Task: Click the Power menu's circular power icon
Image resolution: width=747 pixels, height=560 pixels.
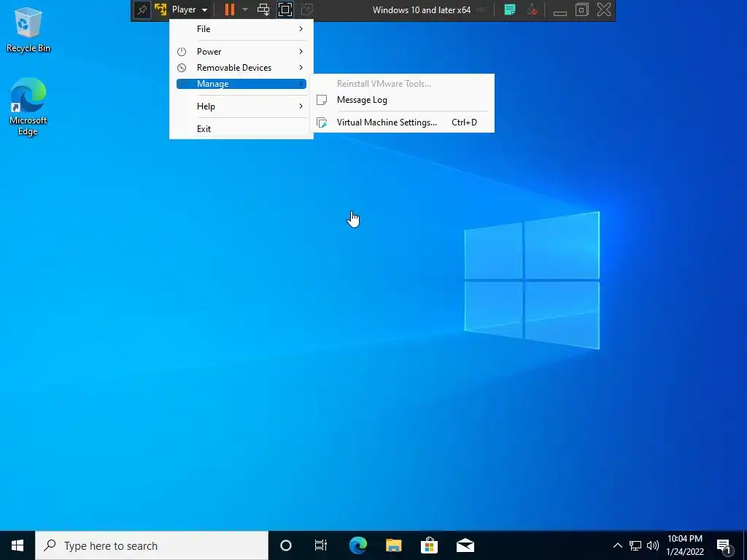Action: [182, 52]
